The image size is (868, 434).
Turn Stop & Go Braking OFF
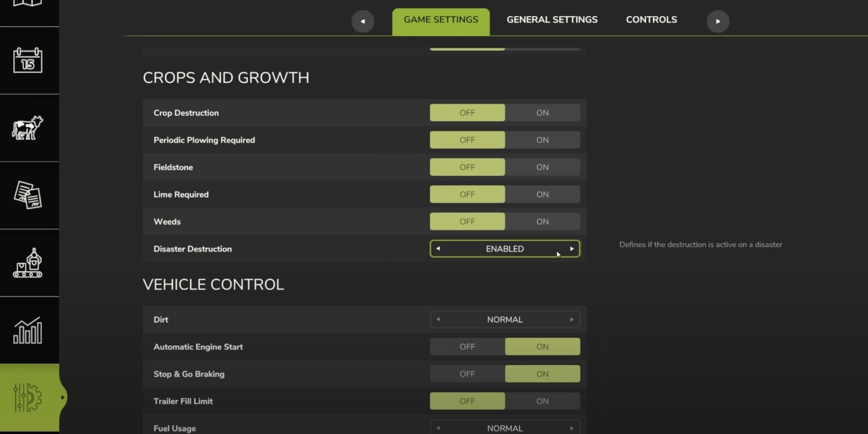coord(467,374)
